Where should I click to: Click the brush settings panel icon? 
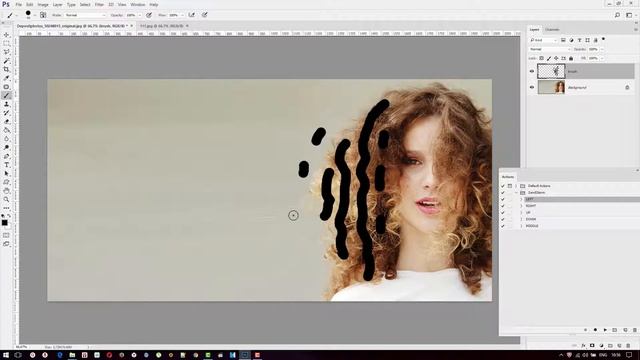[x=43, y=15]
